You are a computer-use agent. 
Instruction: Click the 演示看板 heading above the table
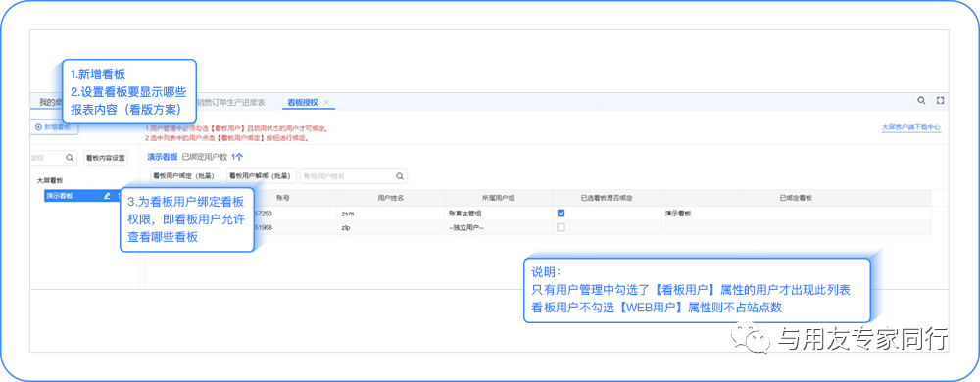[163, 157]
